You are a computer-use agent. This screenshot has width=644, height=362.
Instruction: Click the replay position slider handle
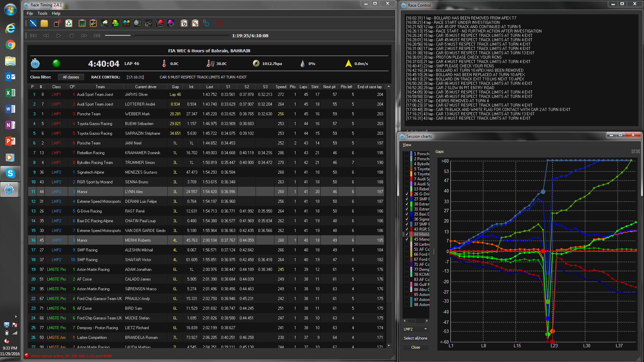click(132, 35)
